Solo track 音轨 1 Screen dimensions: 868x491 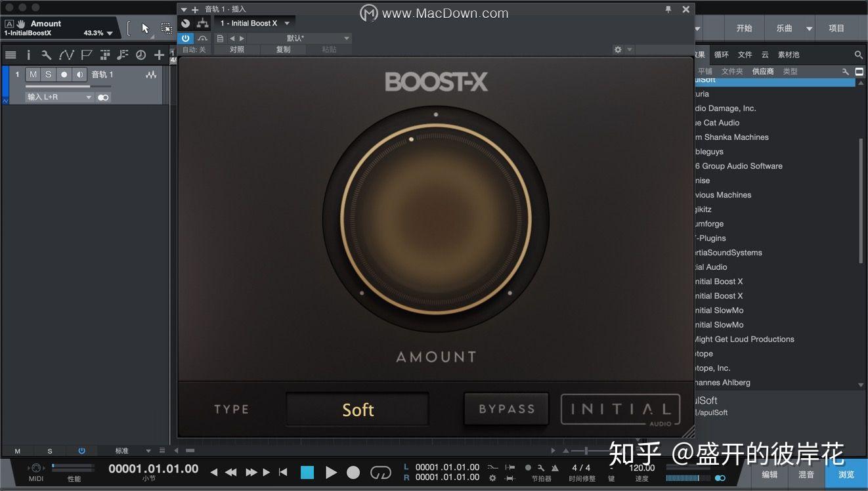point(48,75)
